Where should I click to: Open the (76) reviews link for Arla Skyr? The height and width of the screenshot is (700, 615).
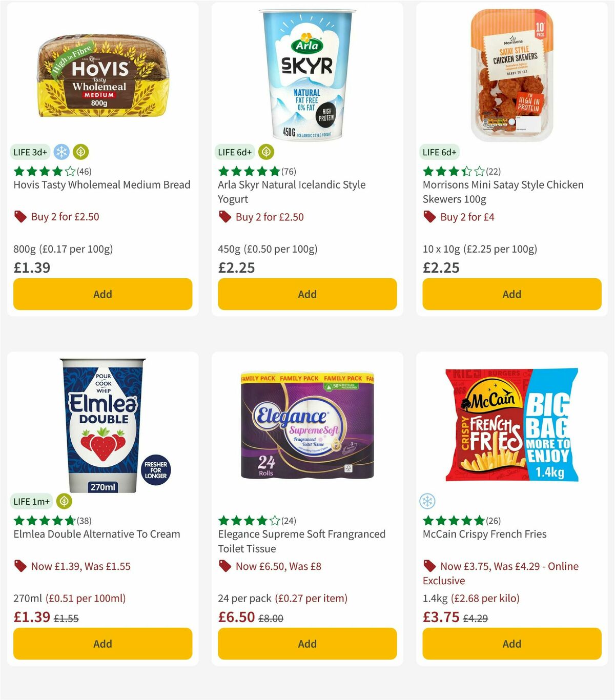[x=289, y=171]
